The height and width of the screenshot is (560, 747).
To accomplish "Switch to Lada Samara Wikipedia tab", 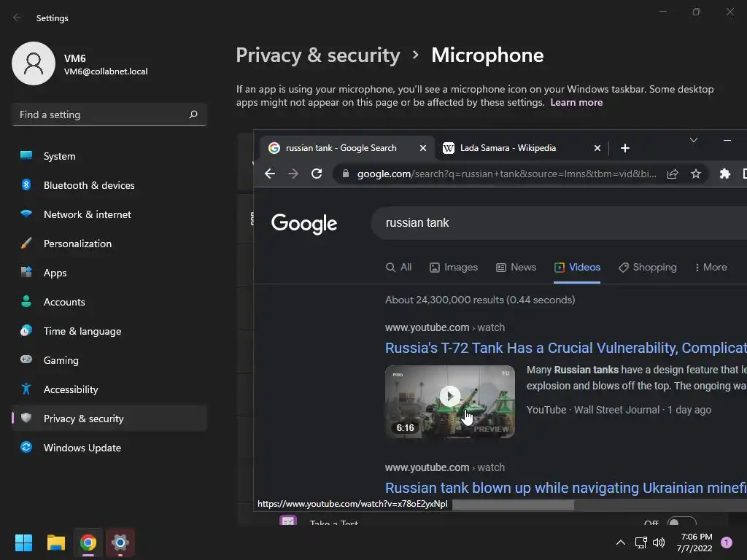I will coord(522,148).
